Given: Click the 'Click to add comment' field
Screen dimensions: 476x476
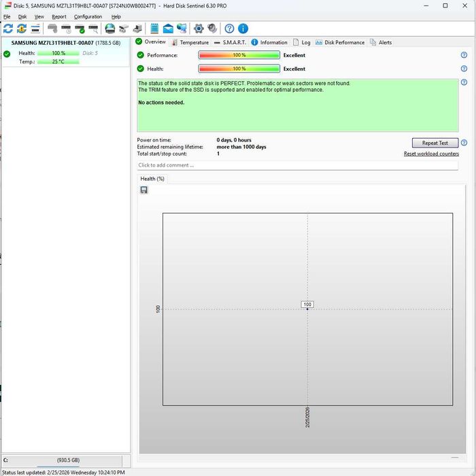Looking at the screenshot, I should pyautogui.click(x=297, y=165).
